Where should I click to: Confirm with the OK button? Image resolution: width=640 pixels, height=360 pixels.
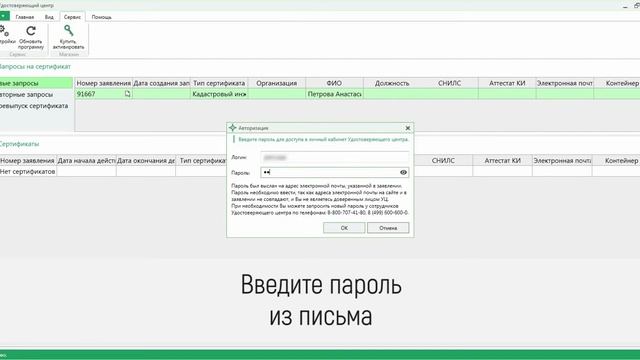(344, 228)
